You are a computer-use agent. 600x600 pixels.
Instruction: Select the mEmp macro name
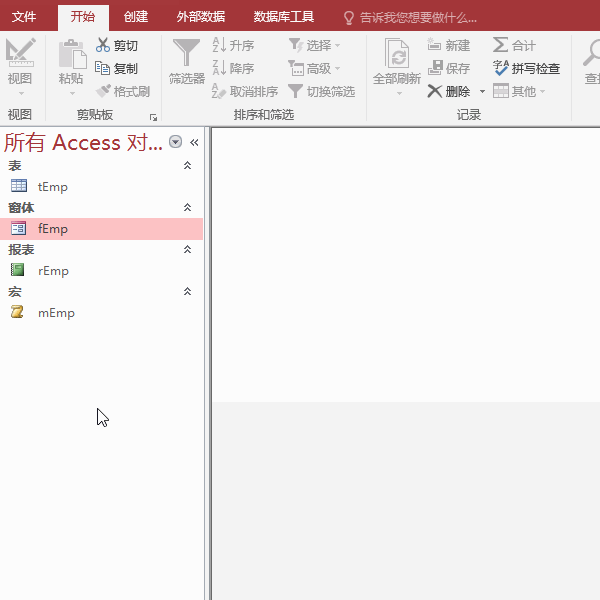[x=56, y=313]
